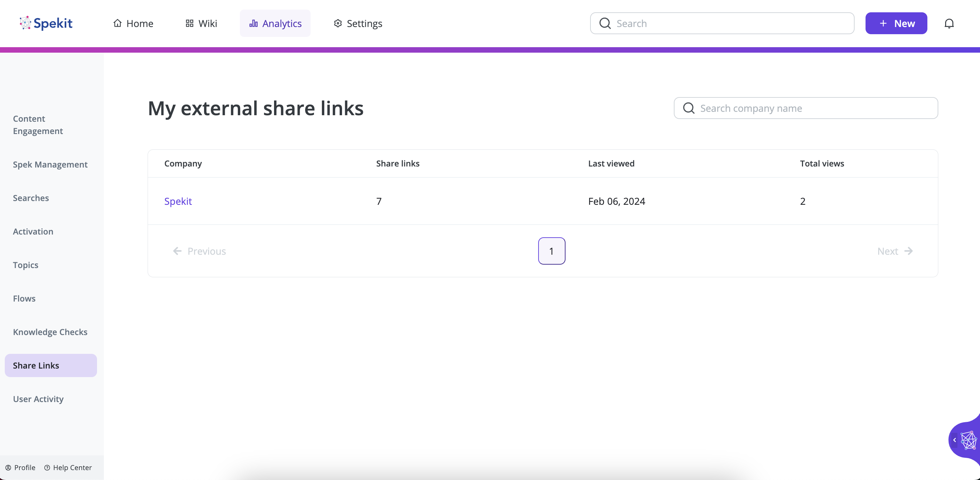
Task: Click the magnifier icon in company search
Action: click(689, 108)
